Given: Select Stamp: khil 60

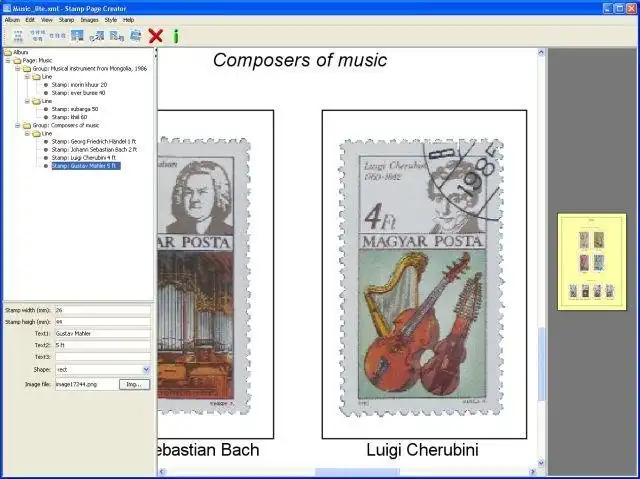Looking at the screenshot, I should tap(69, 117).
